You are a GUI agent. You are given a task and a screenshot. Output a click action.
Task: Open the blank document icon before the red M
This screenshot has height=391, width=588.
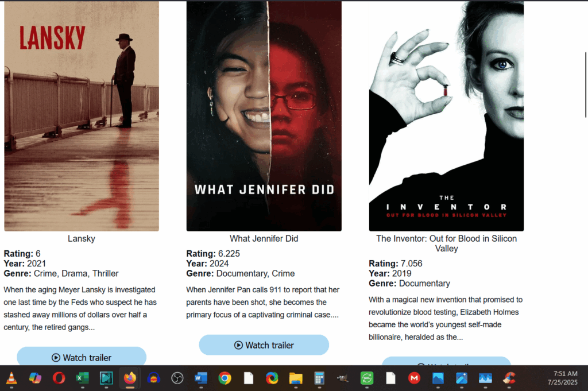pyautogui.click(x=390, y=378)
